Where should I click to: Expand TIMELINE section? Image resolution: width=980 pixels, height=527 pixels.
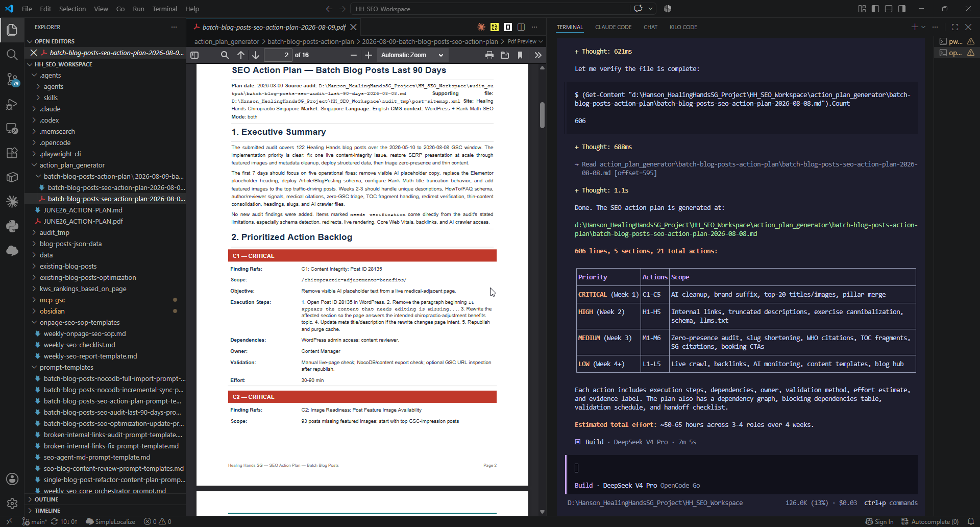pos(47,511)
